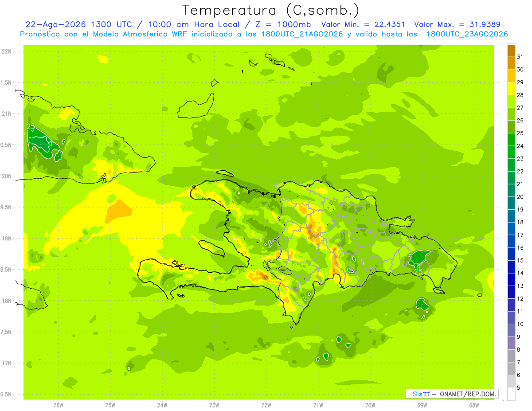Screen dimensions: 532x411
Task: Click legend value 31
Action: (520, 57)
